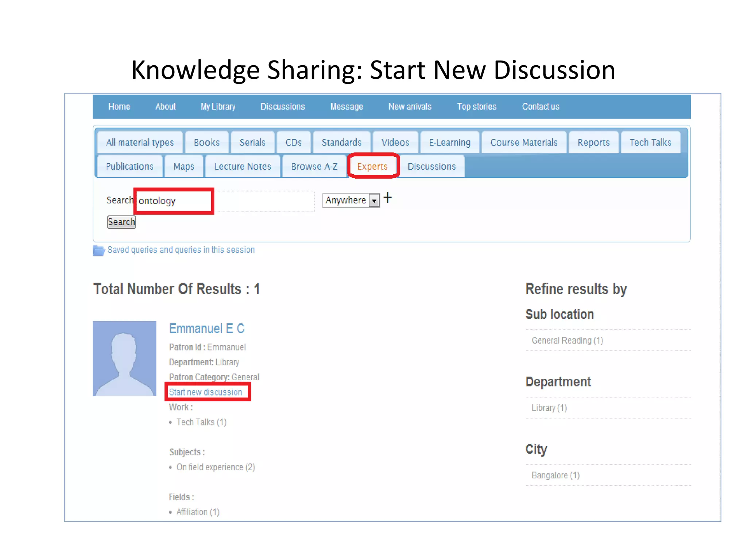The width and height of the screenshot is (747, 560).
Task: Select the Serials tab
Action: point(252,142)
